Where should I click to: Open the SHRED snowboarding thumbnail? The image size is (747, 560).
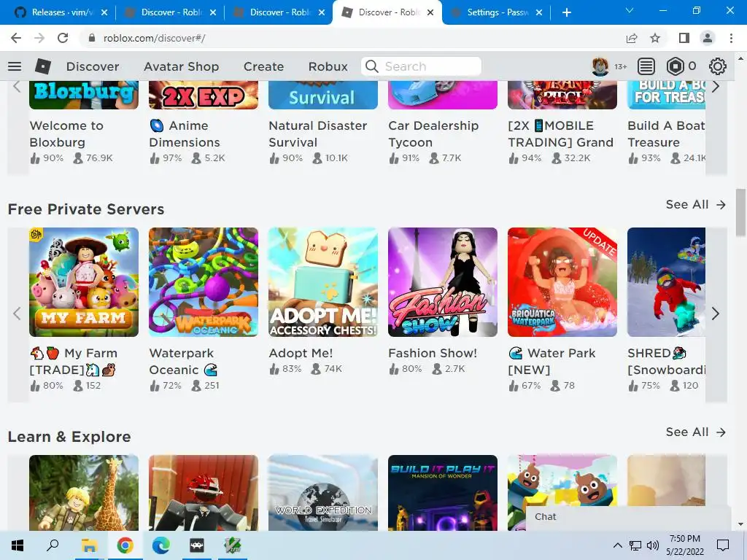[x=666, y=282]
